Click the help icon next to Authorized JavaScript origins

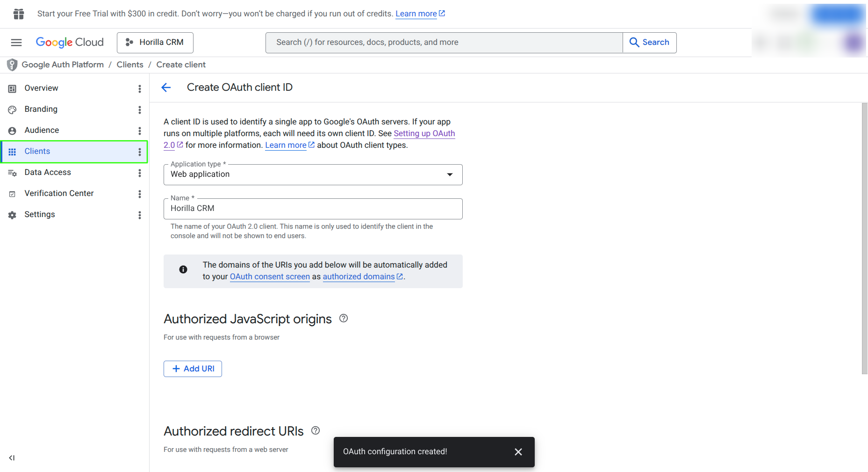point(344,319)
